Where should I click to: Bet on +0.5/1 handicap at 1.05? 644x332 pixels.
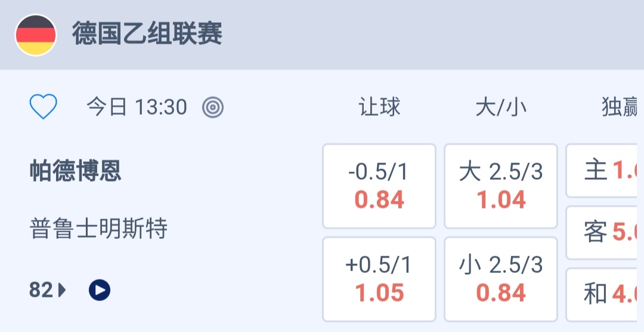(379, 279)
